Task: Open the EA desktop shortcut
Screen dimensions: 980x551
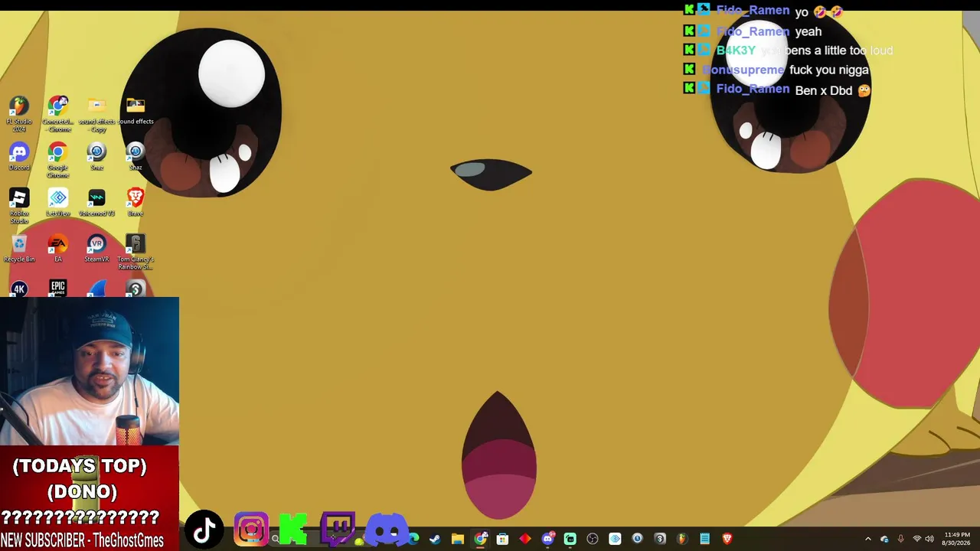Action: coord(58,249)
